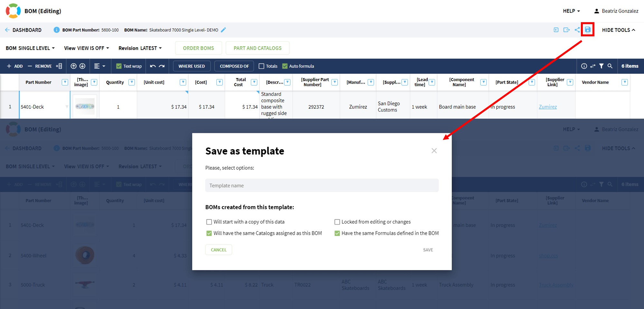This screenshot has width=644, height=309.
Task: Click the Export icon next to Import
Action: (566, 30)
